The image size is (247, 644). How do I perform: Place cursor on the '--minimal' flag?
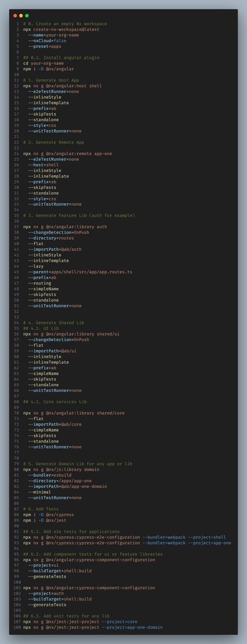[40, 492]
